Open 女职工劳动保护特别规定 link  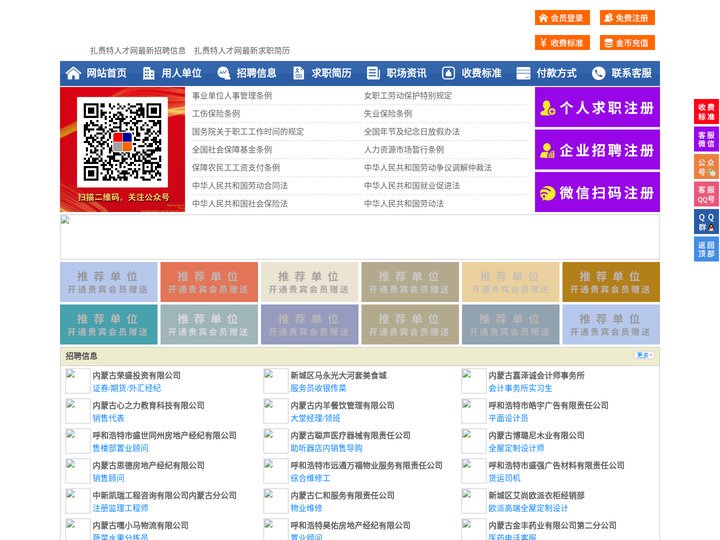click(408, 96)
